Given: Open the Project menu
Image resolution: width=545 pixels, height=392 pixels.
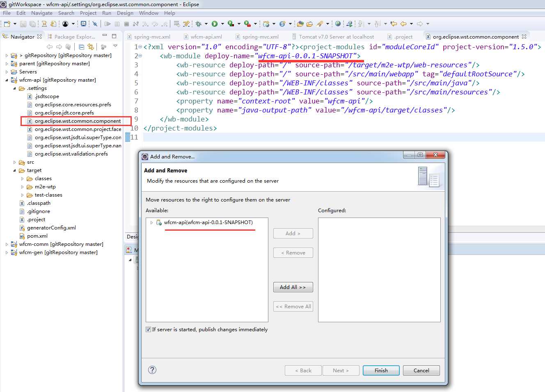Looking at the screenshot, I should click(x=88, y=13).
